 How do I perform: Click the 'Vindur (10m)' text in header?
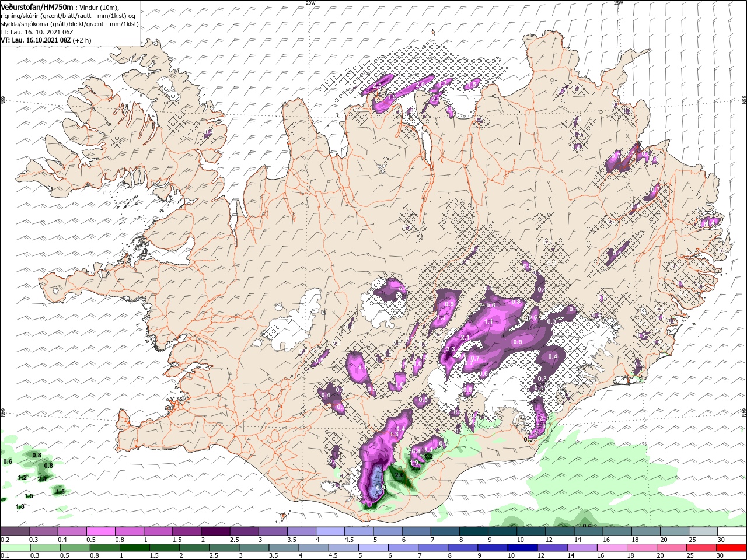[x=99, y=7]
